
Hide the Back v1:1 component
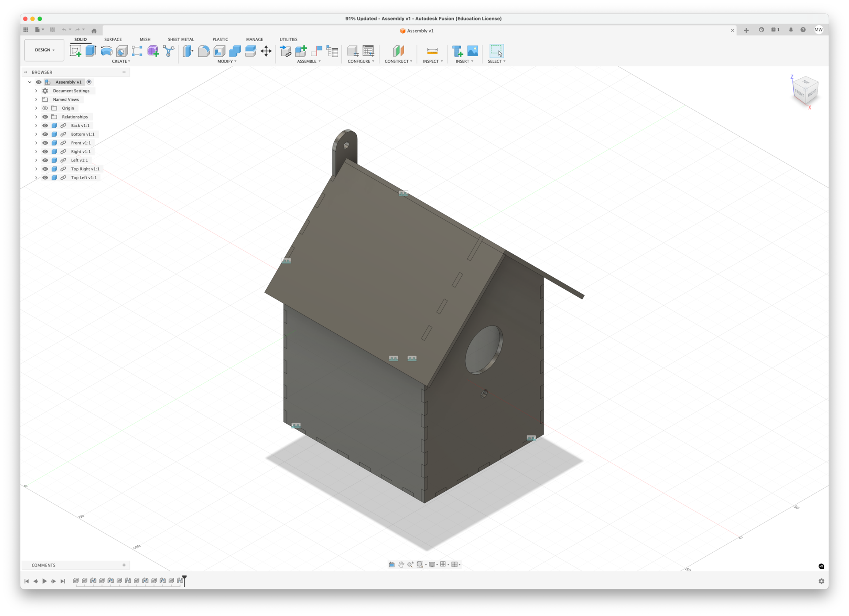tap(45, 126)
